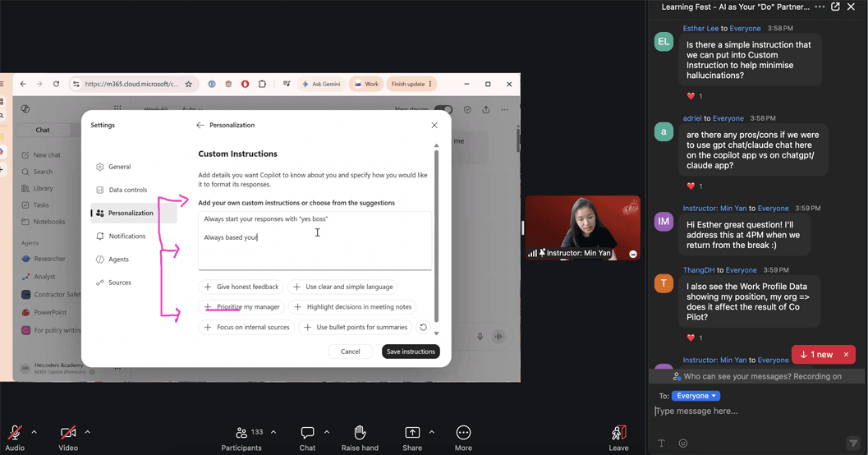This screenshot has height=455, width=868.
Task: Click the send message icon
Action: 853,443
